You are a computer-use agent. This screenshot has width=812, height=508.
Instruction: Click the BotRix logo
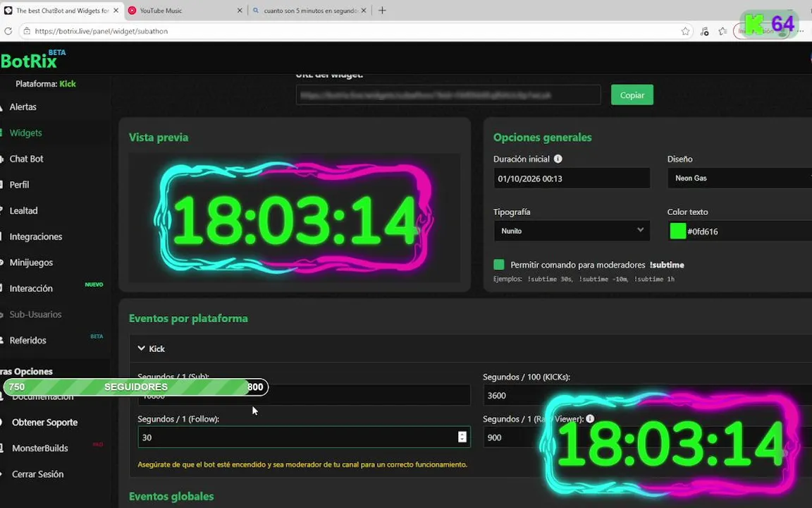(x=32, y=59)
